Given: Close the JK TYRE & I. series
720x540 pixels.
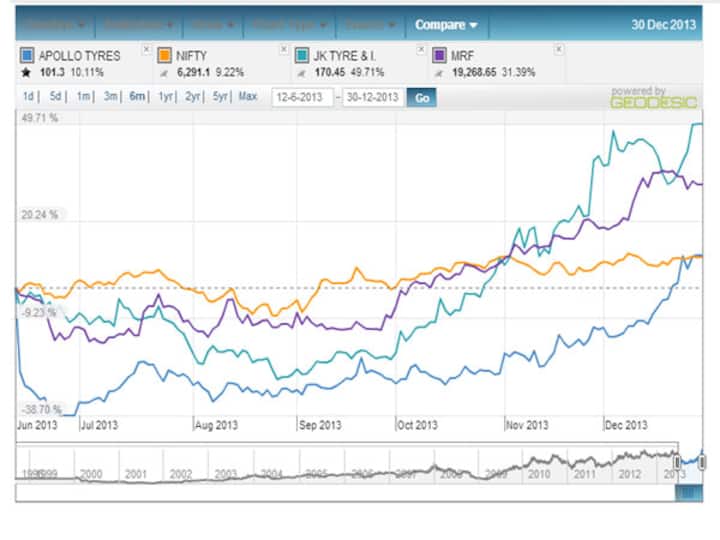Looking at the screenshot, I should pyautogui.click(x=421, y=49).
